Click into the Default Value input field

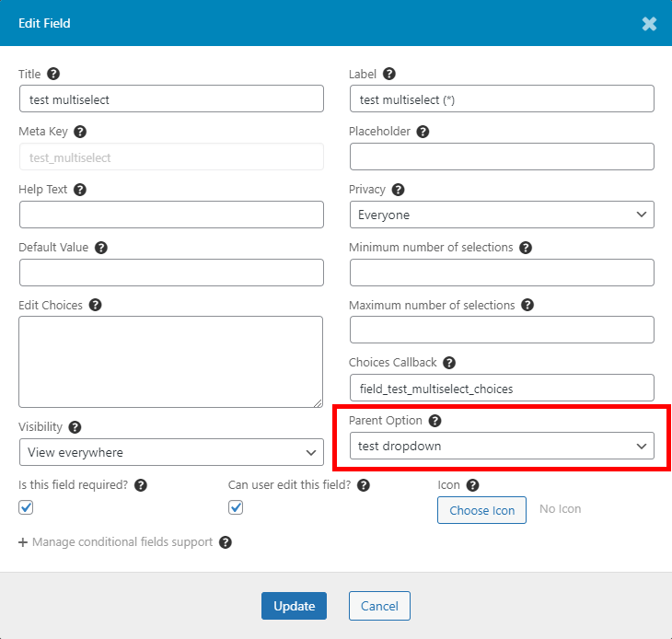click(x=171, y=273)
